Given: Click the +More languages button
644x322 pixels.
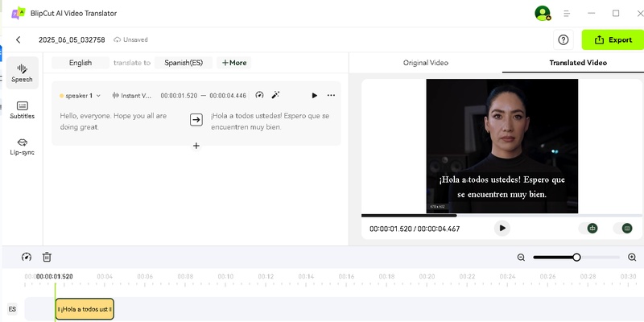Looking at the screenshot, I should point(234,63).
